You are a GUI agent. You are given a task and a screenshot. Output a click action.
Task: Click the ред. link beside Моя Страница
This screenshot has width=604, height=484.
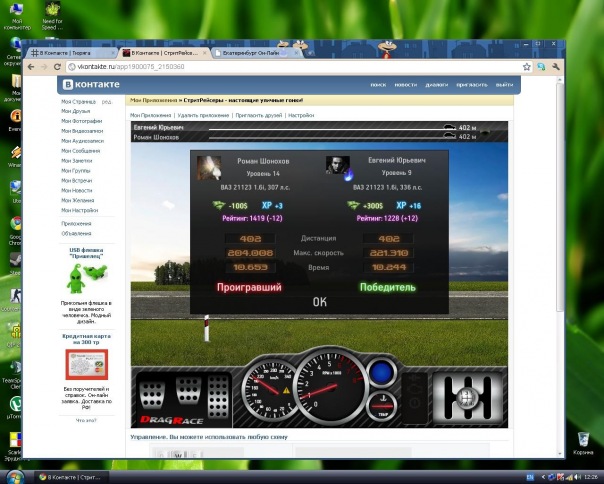tap(107, 102)
